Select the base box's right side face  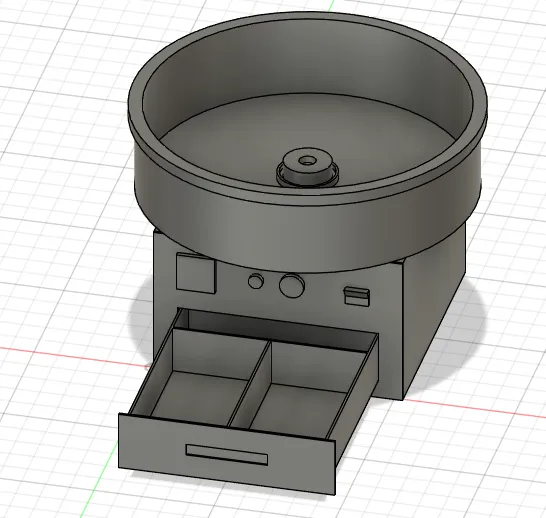435,313
